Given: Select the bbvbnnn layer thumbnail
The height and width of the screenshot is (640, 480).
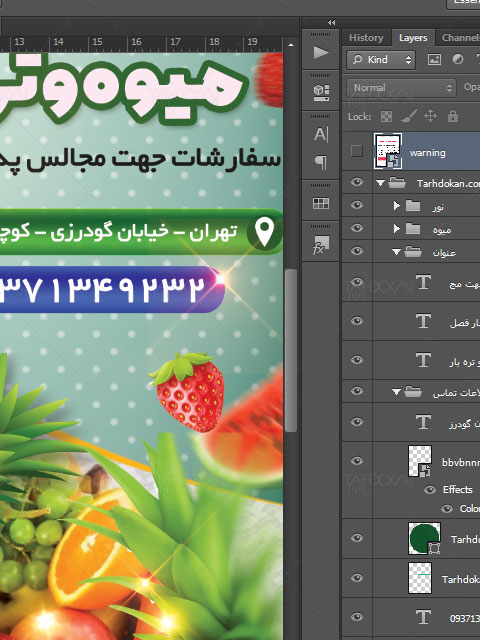Looking at the screenshot, I should [x=420, y=461].
